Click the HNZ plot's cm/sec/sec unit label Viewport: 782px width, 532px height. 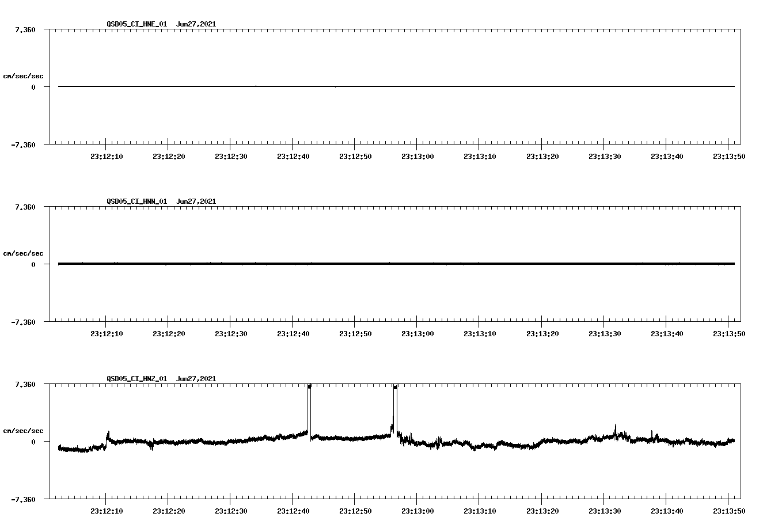coord(24,431)
